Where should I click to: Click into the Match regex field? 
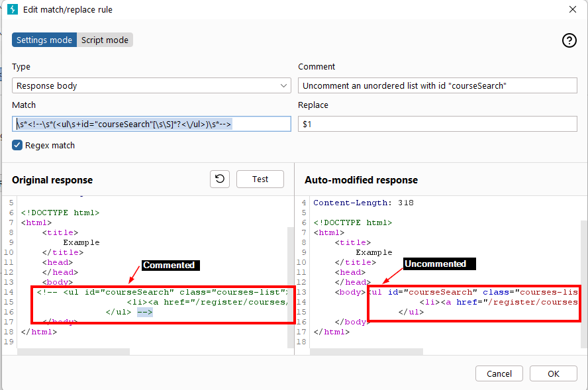pos(151,124)
